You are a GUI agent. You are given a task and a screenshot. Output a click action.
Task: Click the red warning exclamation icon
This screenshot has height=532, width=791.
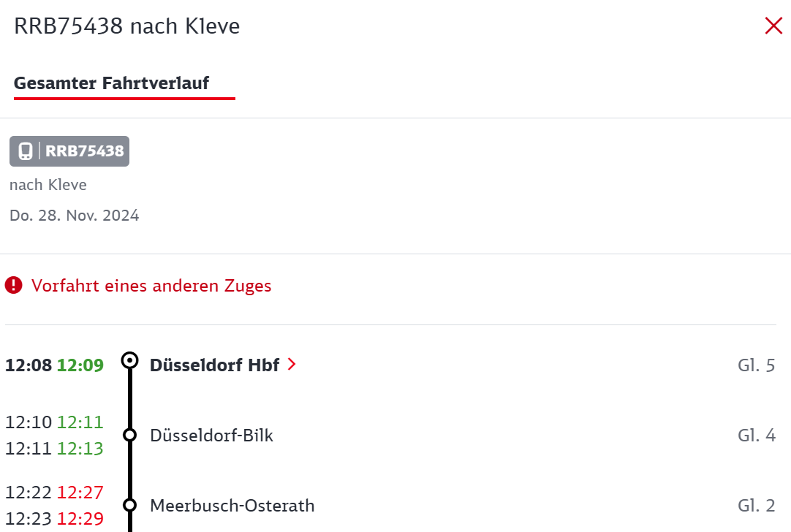(x=14, y=285)
